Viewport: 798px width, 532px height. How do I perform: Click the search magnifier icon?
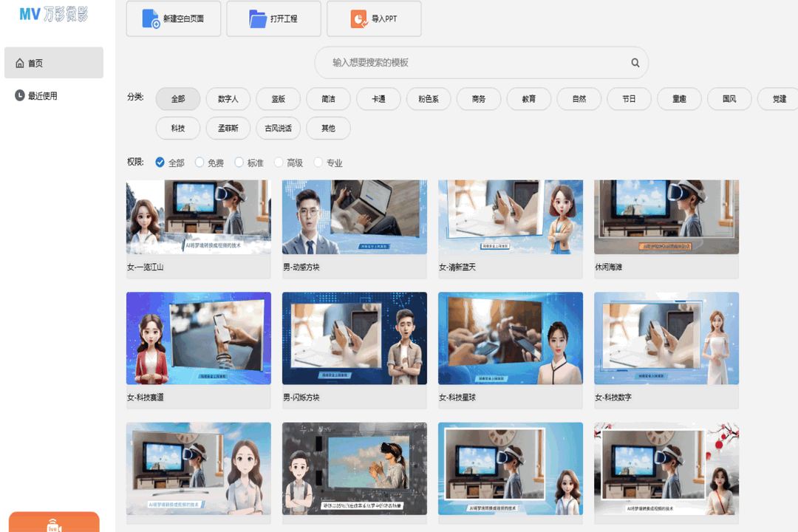pos(635,63)
